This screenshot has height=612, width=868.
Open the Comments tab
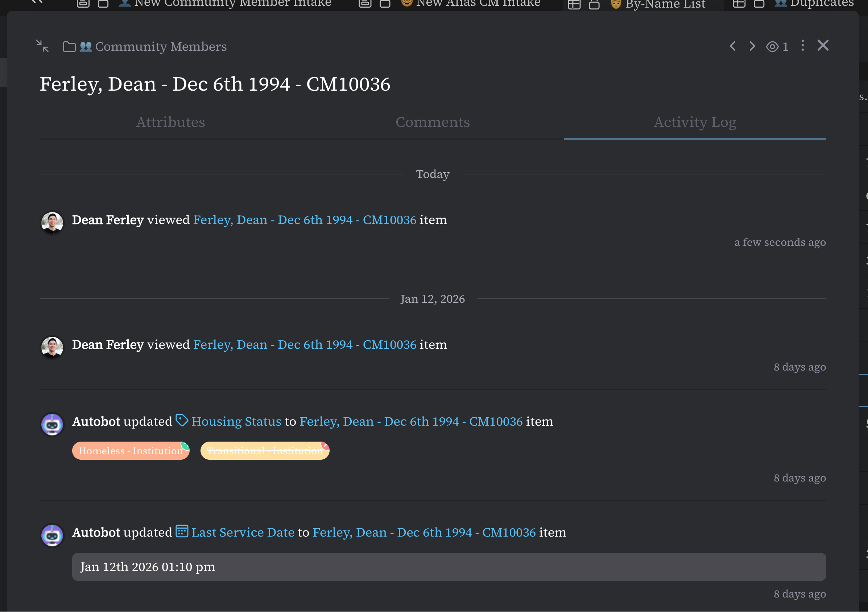point(433,122)
